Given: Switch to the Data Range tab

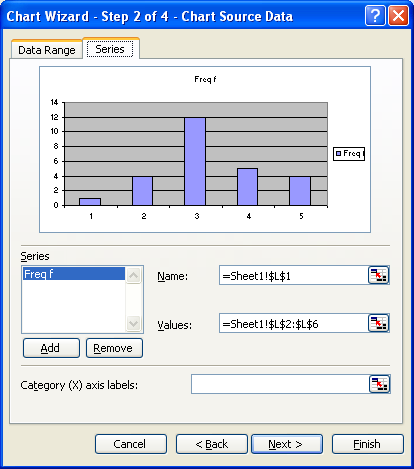Looking at the screenshot, I should coord(47,50).
